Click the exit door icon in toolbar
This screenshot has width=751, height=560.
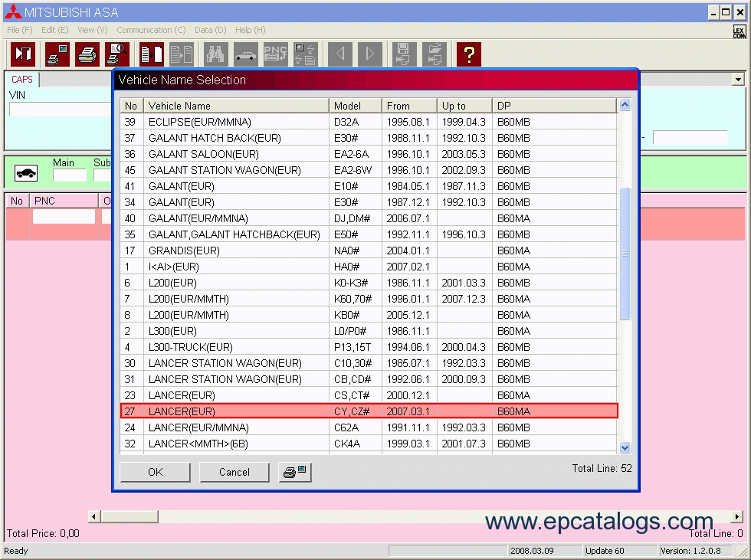point(23,54)
